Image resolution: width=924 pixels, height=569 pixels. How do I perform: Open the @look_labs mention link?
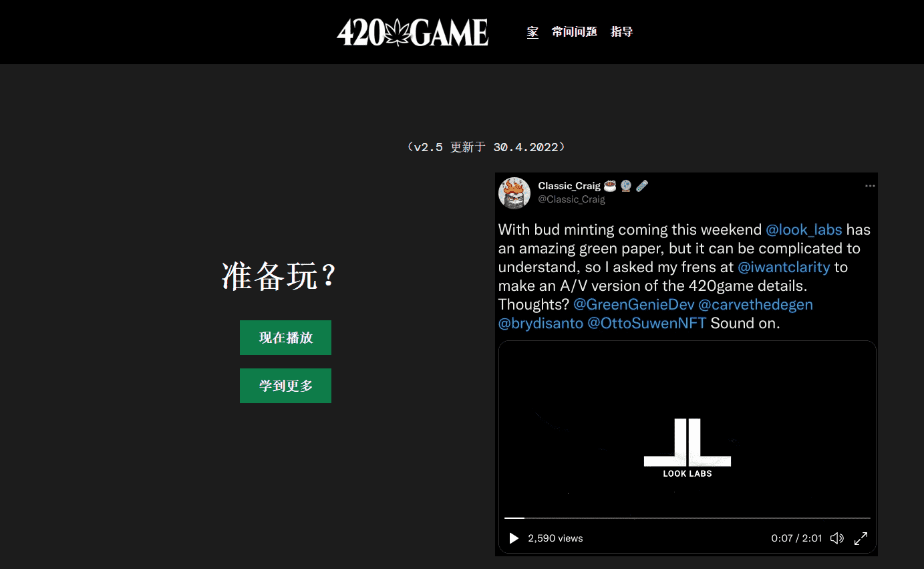pos(804,230)
